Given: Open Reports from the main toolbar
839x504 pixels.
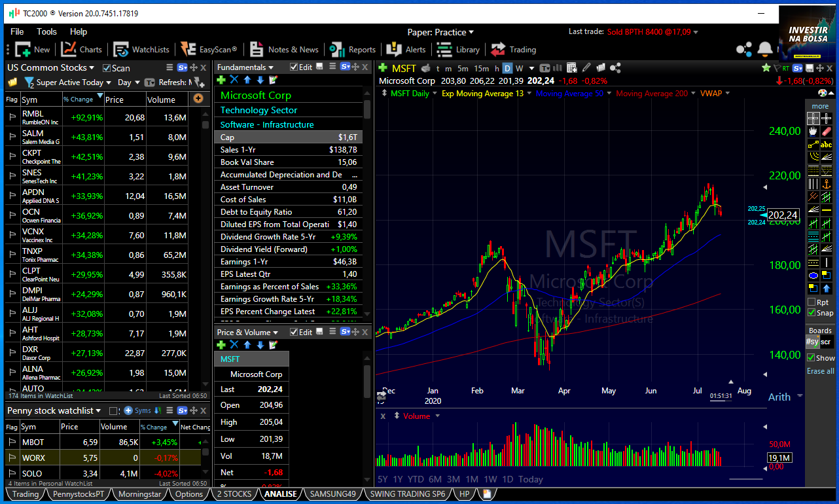Looking at the screenshot, I should pos(353,49).
